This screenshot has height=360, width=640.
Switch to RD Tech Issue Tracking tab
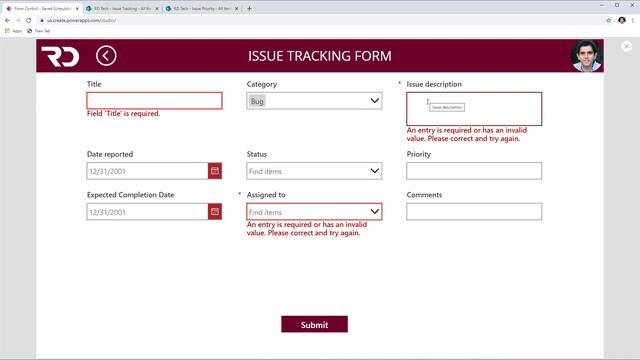(122, 9)
